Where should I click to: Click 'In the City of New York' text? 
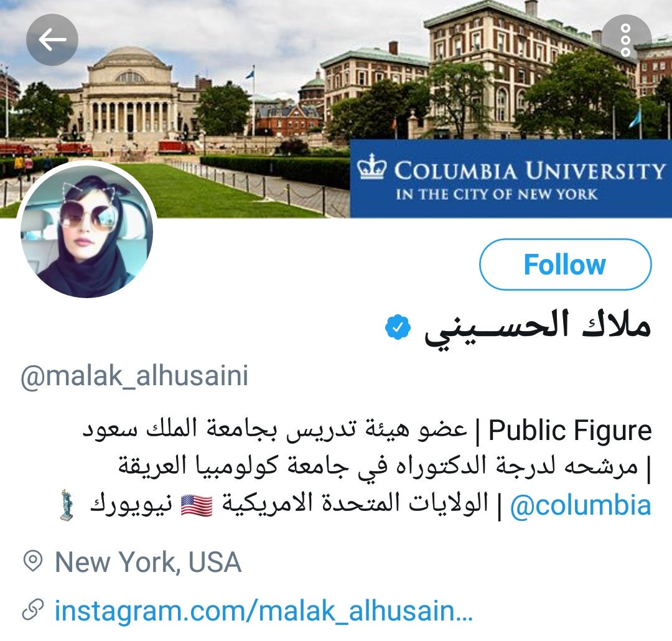497,194
